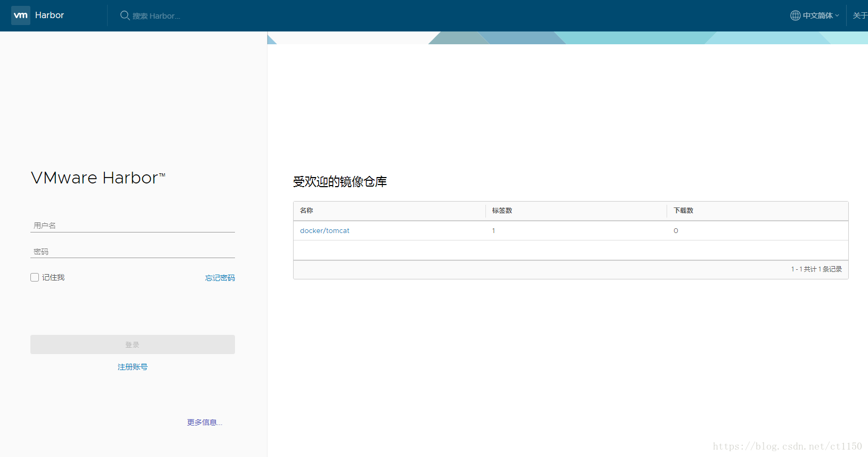Focus the 用户名 username field

coord(133,226)
